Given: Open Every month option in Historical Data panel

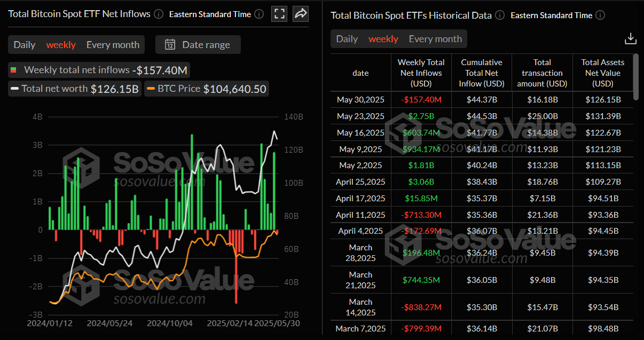Looking at the screenshot, I should 435,38.
